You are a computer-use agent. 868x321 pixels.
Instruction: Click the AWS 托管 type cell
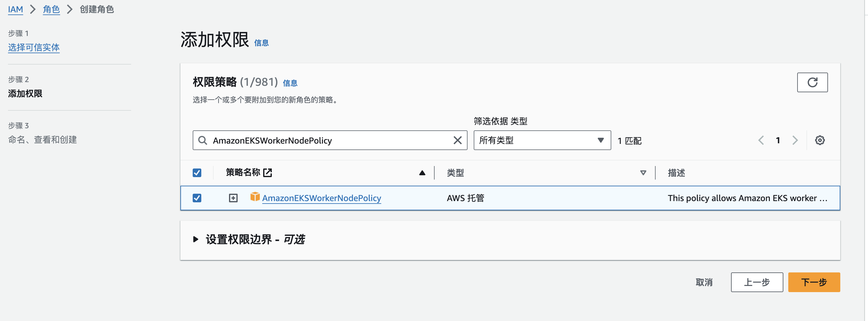[465, 198]
